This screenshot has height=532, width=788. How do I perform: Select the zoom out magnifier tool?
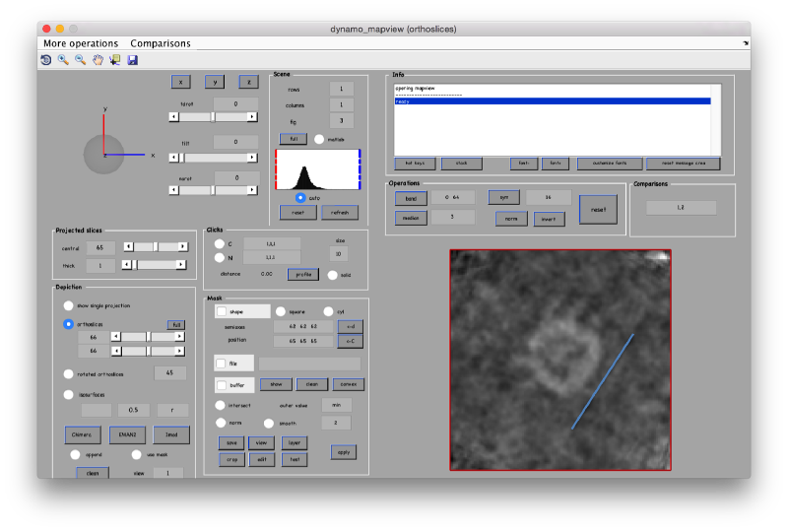point(80,60)
